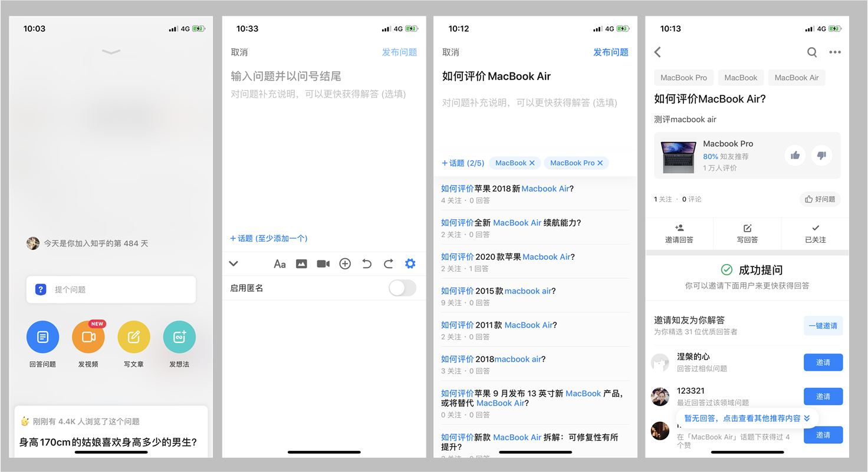Open avatar of user 123321

click(x=660, y=397)
